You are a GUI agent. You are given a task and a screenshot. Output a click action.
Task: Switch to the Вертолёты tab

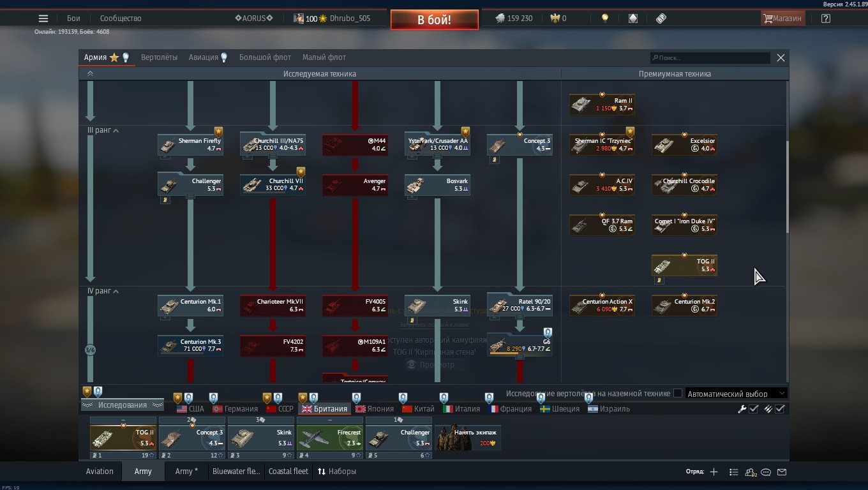coord(160,57)
